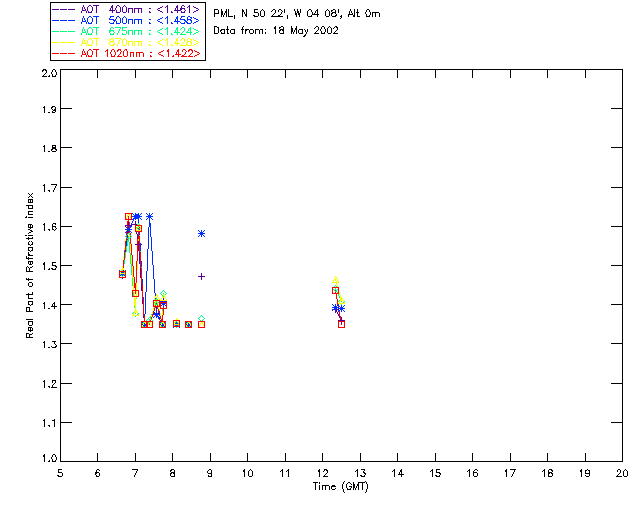Click the hour 19 time axis label
The width and height of the screenshot is (640, 512).
pyautogui.click(x=585, y=473)
